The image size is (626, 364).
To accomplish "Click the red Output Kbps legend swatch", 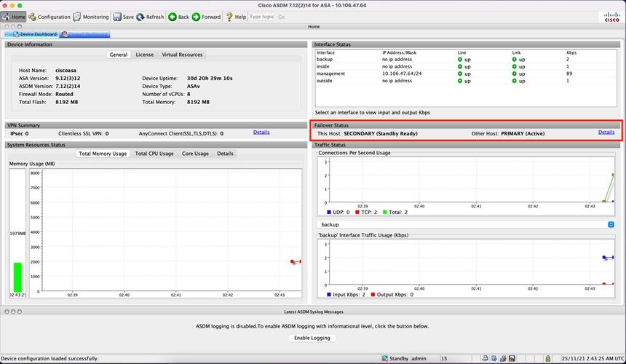I will pos(373,295).
